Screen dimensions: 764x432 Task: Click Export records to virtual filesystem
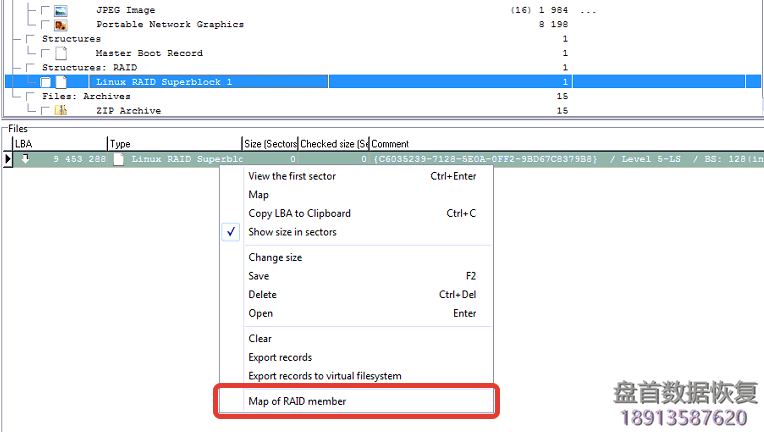[324, 376]
